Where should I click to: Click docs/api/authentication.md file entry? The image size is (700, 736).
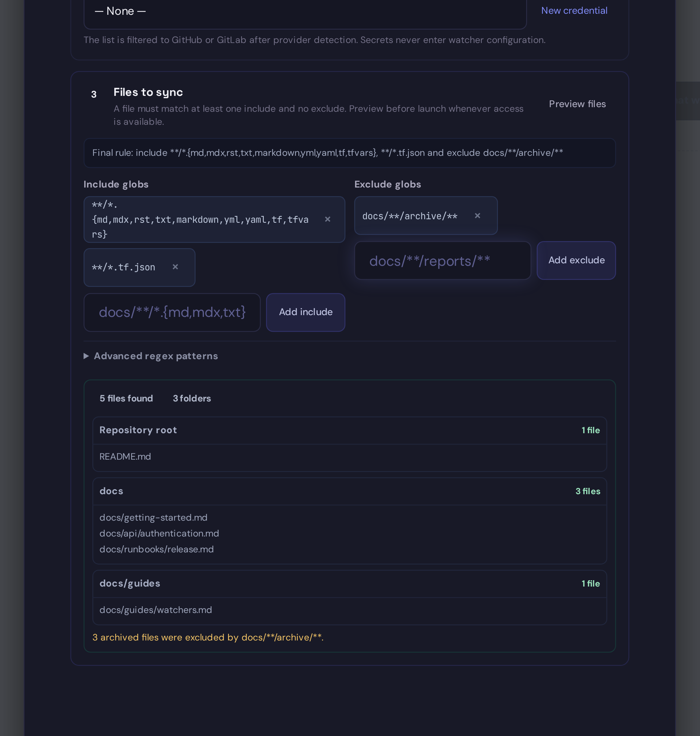click(159, 533)
